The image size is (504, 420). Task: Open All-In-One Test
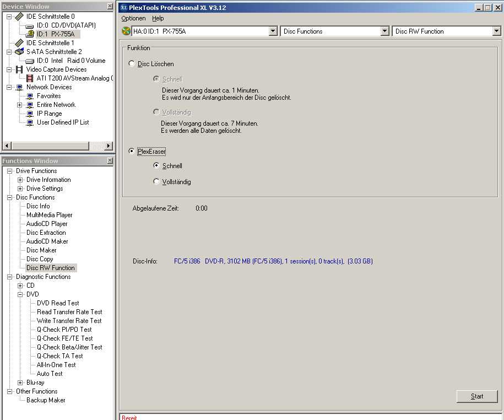pyautogui.click(x=56, y=365)
